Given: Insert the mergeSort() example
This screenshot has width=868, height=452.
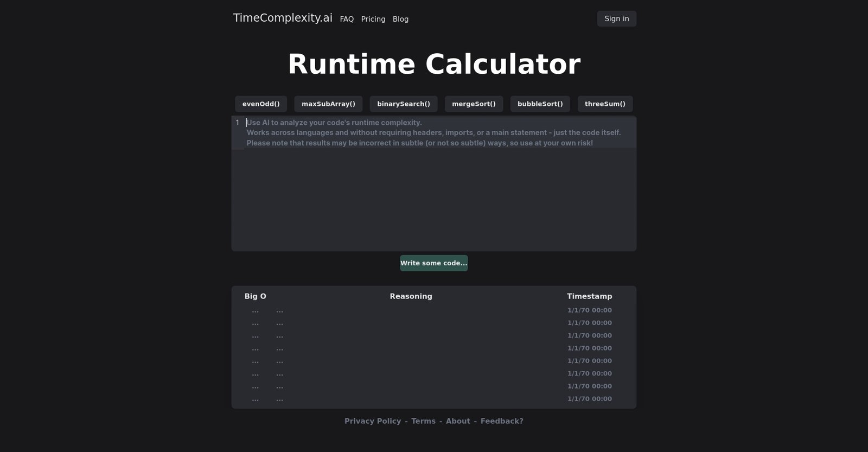Looking at the screenshot, I should (x=474, y=104).
